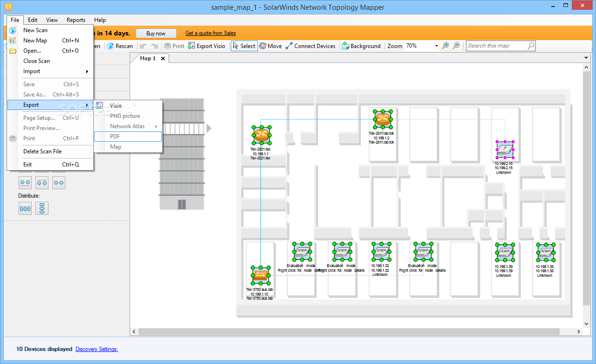
Task: Activate the Move hand tool
Action: click(270, 46)
